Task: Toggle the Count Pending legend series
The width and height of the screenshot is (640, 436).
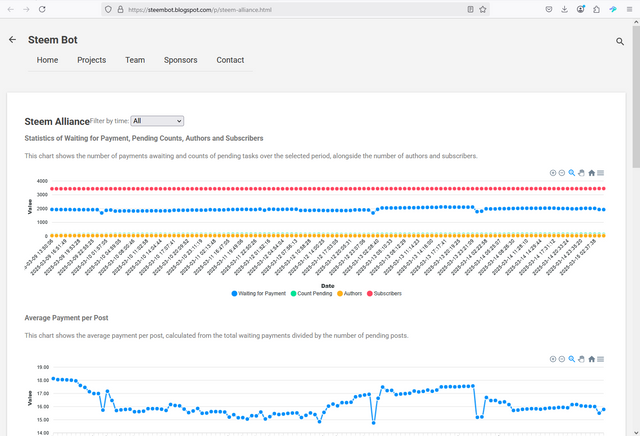Action: (x=311, y=294)
